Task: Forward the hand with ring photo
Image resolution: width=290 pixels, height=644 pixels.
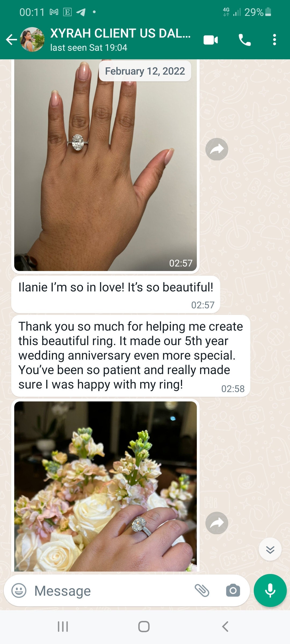Action: click(217, 149)
